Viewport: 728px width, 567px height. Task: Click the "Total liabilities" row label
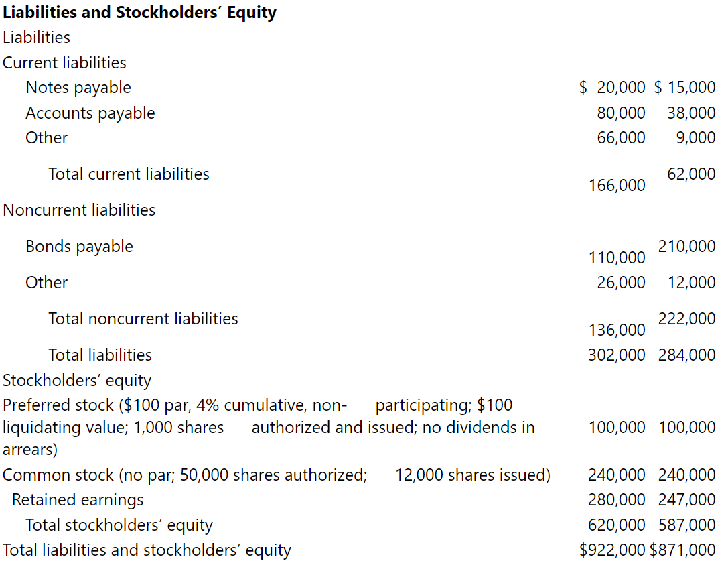coord(100,355)
